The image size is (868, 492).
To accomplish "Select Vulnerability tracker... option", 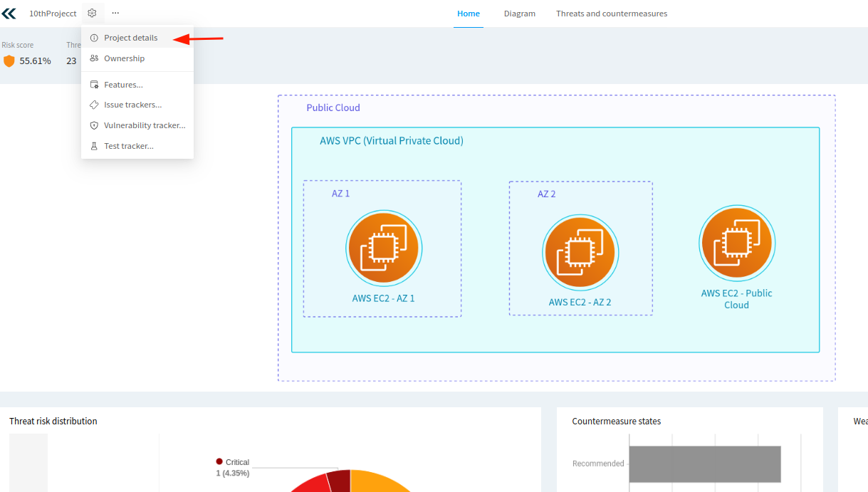I will (x=144, y=125).
